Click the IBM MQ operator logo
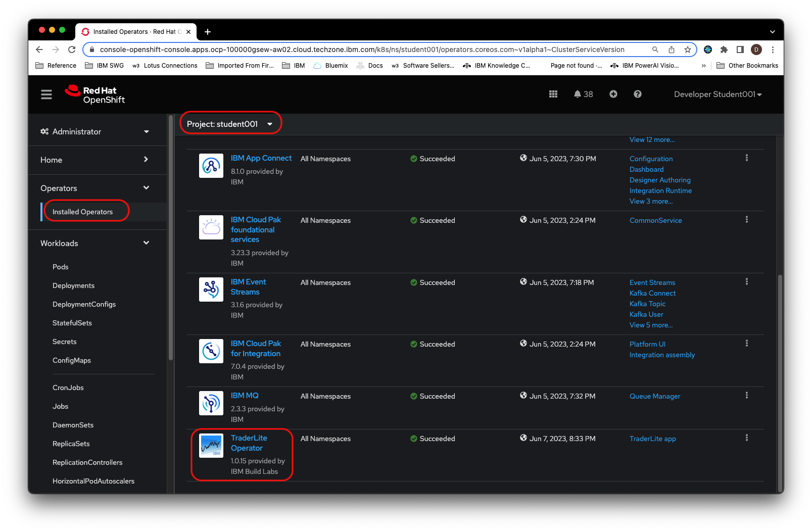This screenshot has width=812, height=531. click(211, 403)
